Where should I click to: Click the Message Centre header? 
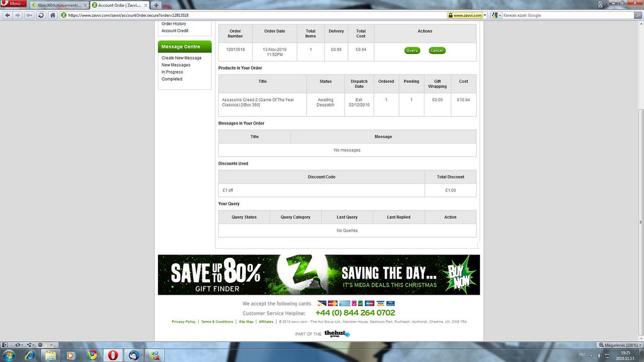point(184,47)
